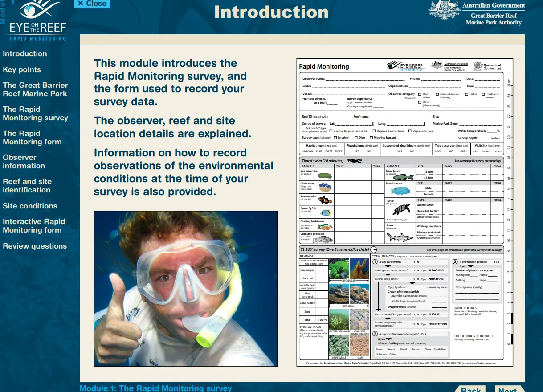Click the snorkeler thumbs-up photo
Image resolution: width=543 pixels, height=392 pixels.
pyautogui.click(x=185, y=288)
